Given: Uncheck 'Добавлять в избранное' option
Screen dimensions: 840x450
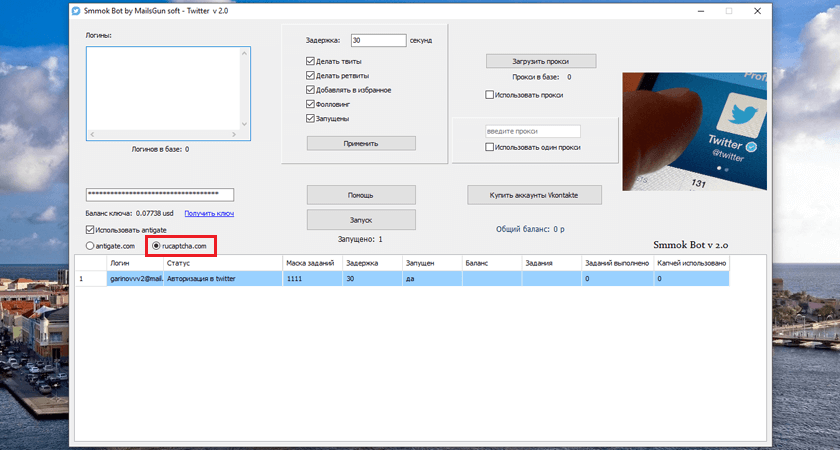Looking at the screenshot, I should [310, 90].
